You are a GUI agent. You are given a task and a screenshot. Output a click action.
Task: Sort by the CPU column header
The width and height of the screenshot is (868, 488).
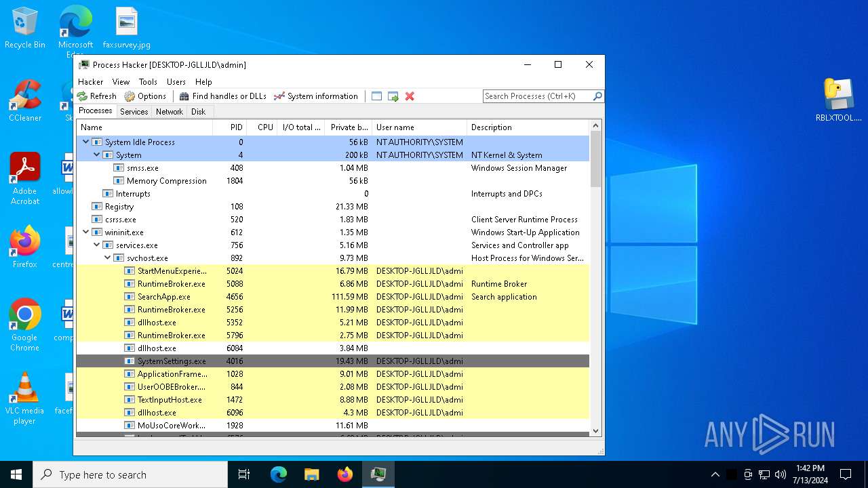262,127
